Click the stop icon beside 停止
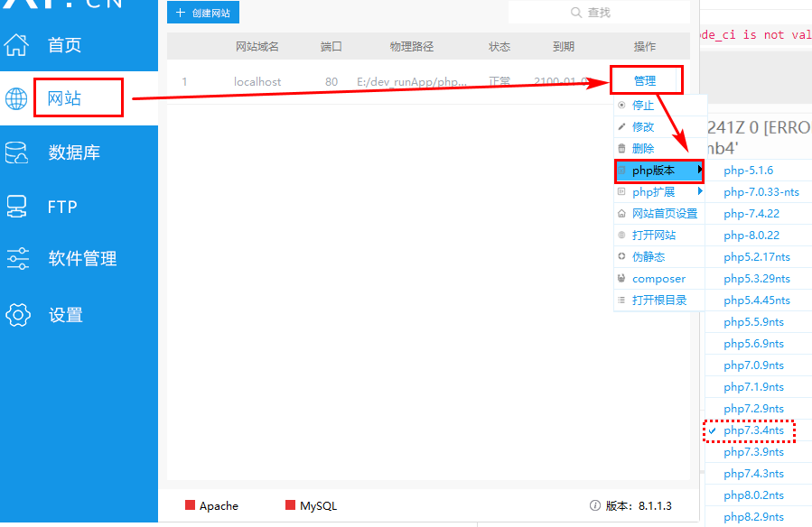Viewport: 812px width, 527px height. 621,105
